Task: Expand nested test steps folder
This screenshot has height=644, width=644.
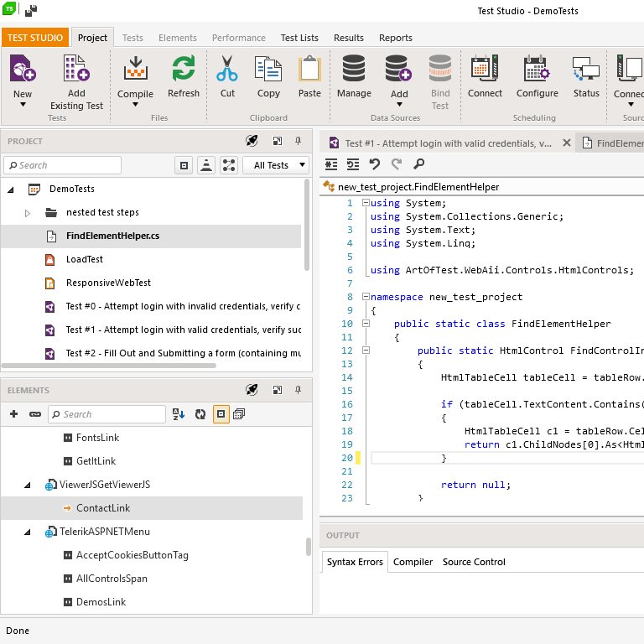Action: (x=28, y=213)
